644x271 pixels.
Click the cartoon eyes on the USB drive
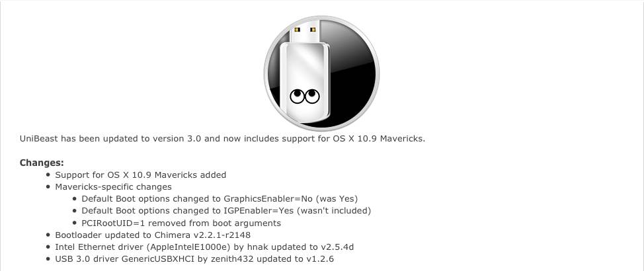point(305,96)
